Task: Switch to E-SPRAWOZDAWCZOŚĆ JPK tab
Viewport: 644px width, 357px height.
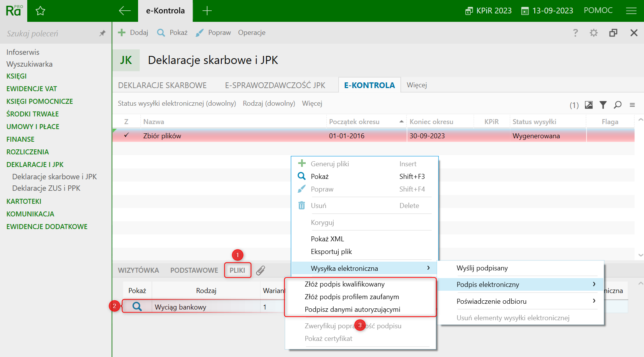Action: point(275,85)
